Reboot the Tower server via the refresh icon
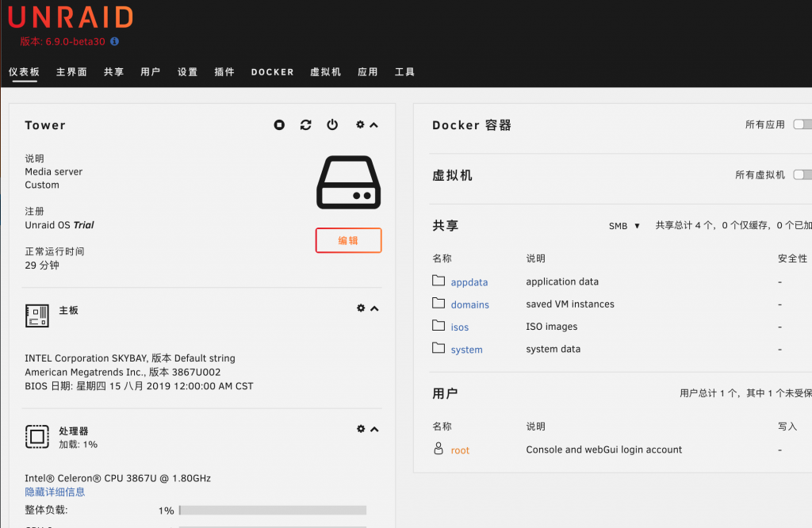Viewport: 812px width, 528px height. (x=305, y=124)
